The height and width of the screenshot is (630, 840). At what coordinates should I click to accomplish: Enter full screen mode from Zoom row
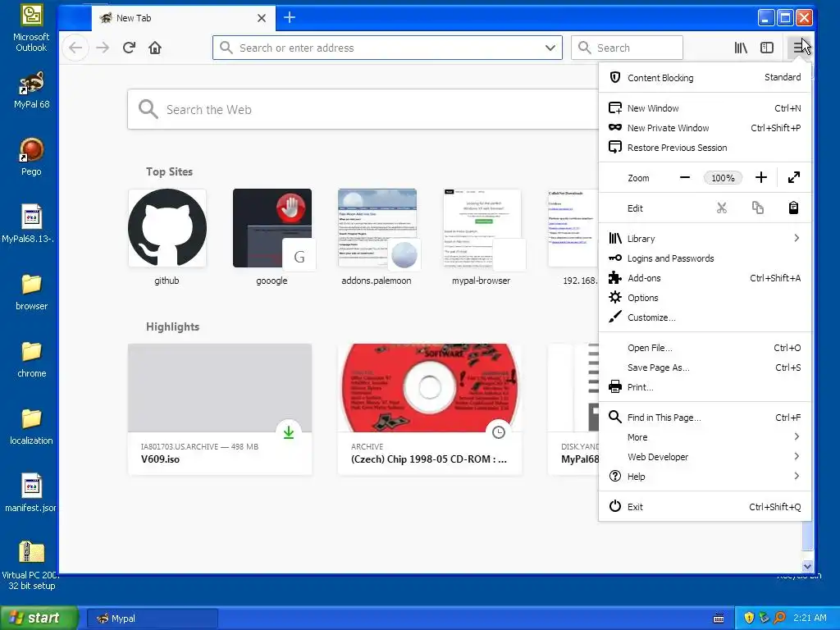(794, 177)
